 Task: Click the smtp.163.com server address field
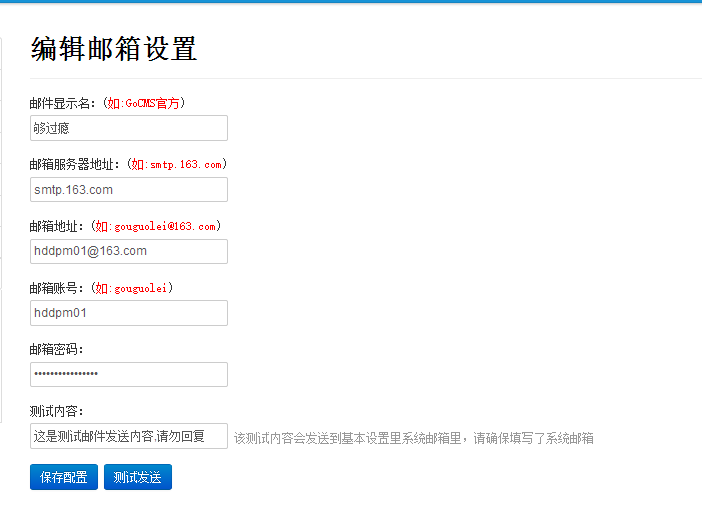click(x=129, y=190)
